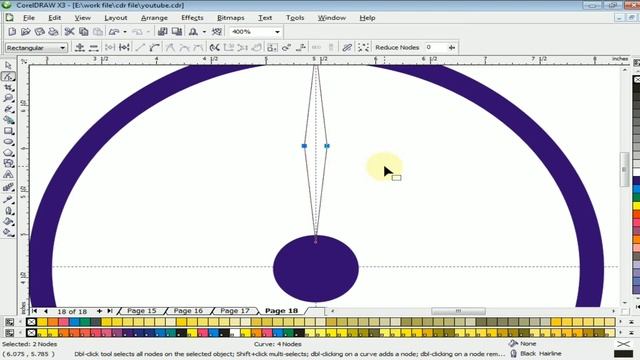Viewport: 640px width, 360px height.
Task: Switch to the Page 16 tab
Action: pos(188,311)
